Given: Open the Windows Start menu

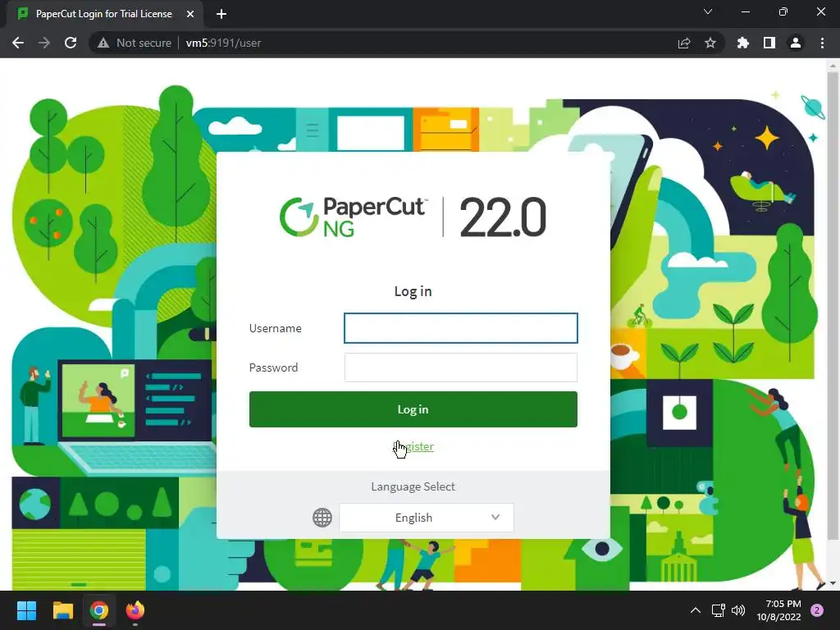Looking at the screenshot, I should (26, 610).
